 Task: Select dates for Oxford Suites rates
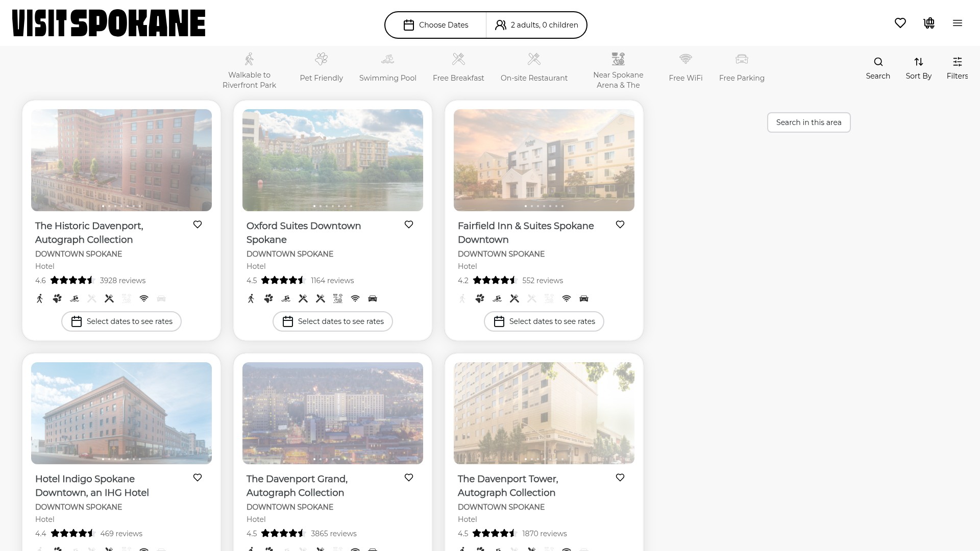[x=333, y=321]
